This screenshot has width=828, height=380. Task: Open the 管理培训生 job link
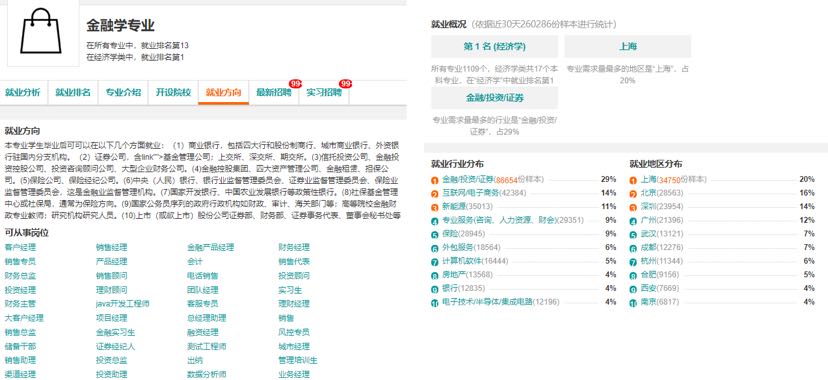click(x=298, y=360)
